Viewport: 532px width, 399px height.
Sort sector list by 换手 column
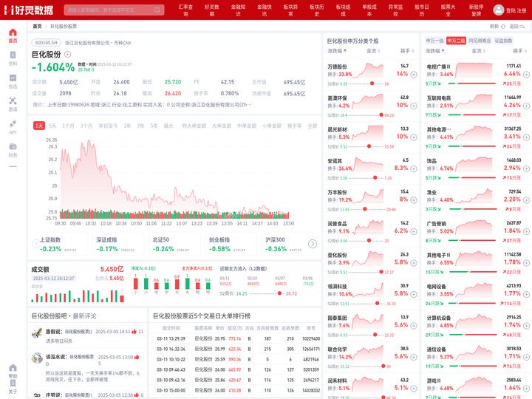pyautogui.click(x=519, y=51)
